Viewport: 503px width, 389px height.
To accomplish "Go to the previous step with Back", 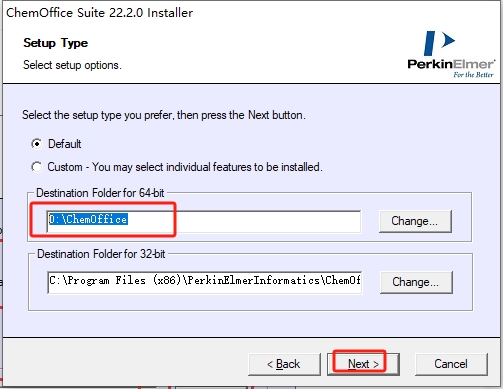I will (x=284, y=364).
